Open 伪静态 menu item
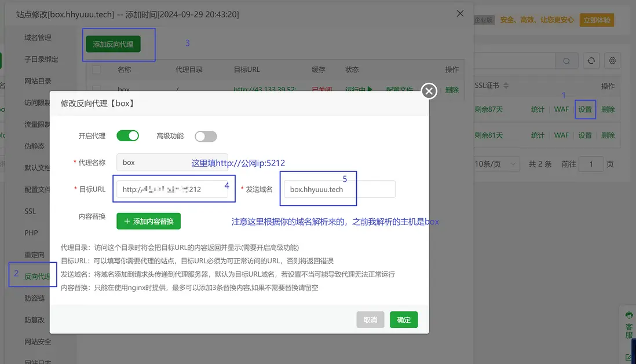 tap(35, 146)
